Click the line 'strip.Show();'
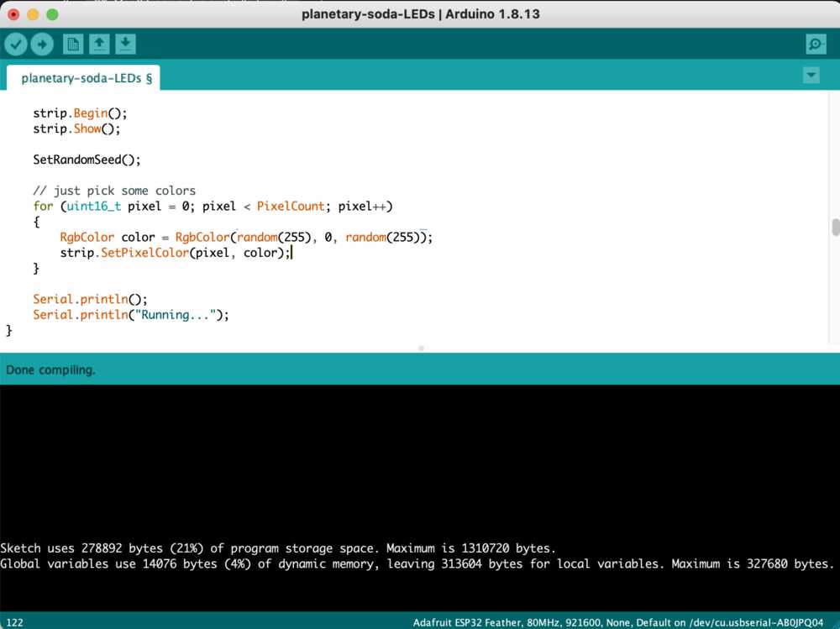840x629 pixels. (x=76, y=128)
